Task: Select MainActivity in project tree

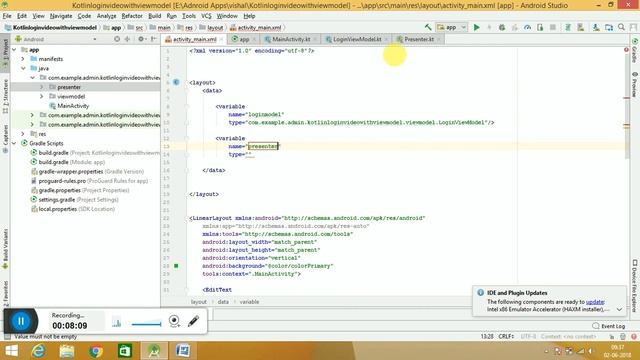Action: point(73,106)
